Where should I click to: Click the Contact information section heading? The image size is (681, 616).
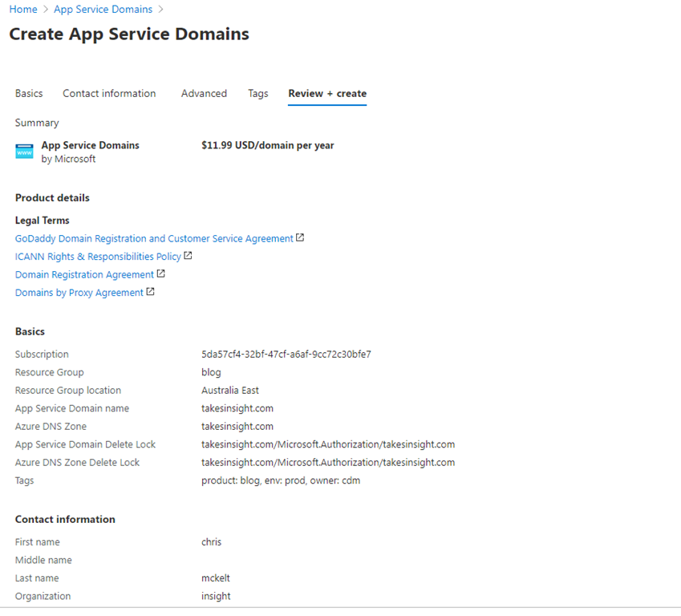coord(65,519)
